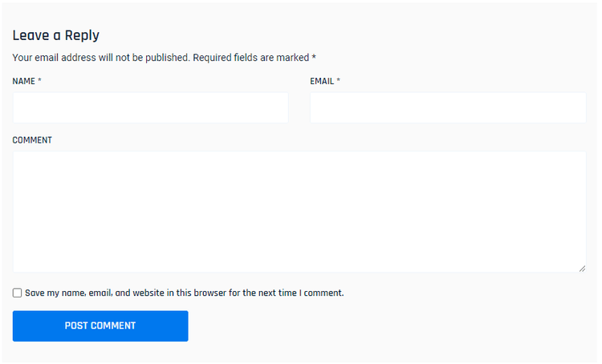Select the COMMENT label above the textarea

coord(32,140)
